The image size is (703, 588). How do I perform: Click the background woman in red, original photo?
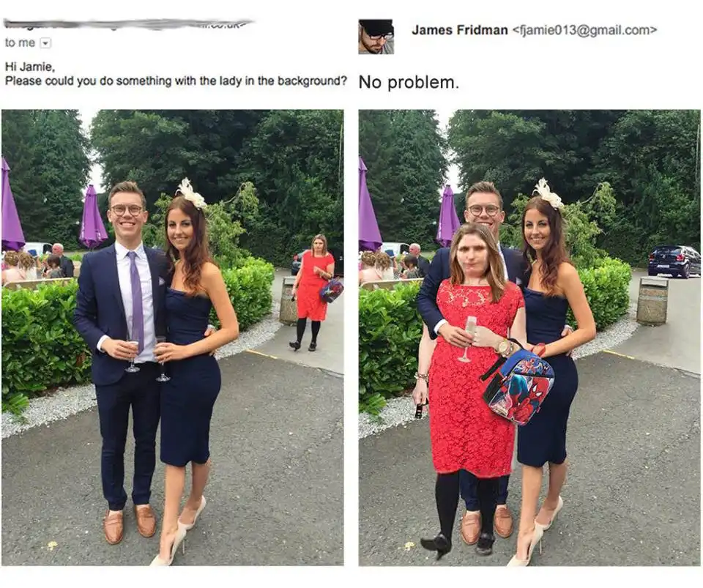[x=313, y=291]
